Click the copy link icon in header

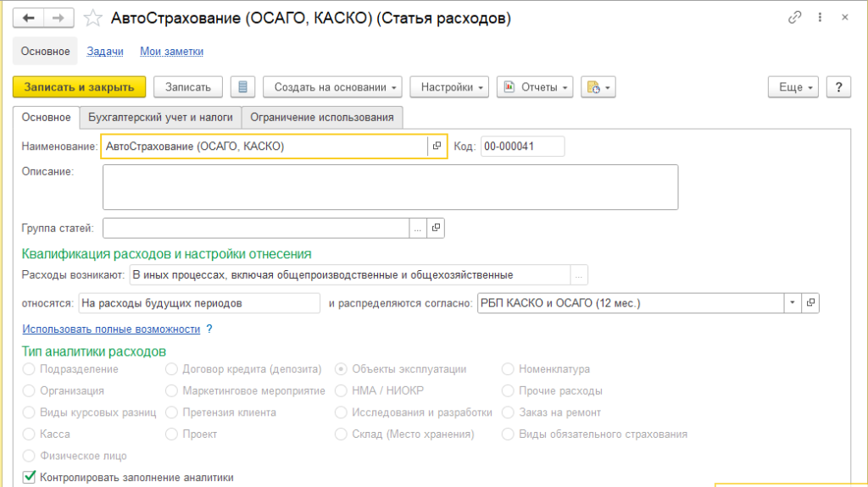point(794,18)
